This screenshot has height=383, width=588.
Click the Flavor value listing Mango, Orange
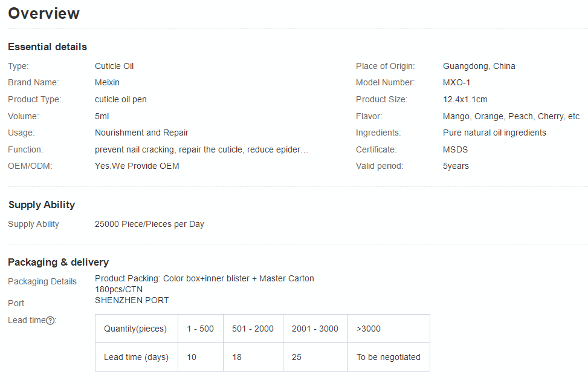click(x=511, y=116)
